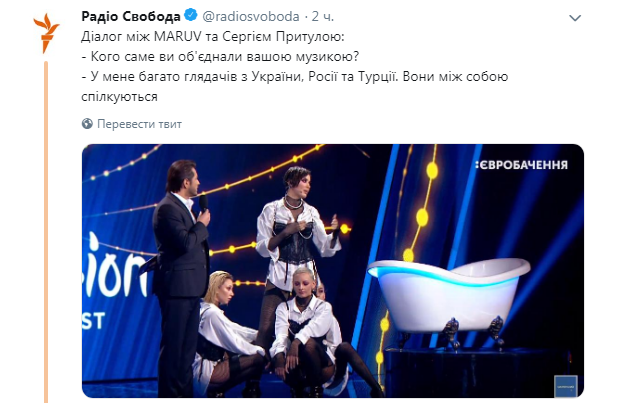Click the white bathtub in the photo
The width and height of the screenshot is (620, 403).
(x=449, y=297)
